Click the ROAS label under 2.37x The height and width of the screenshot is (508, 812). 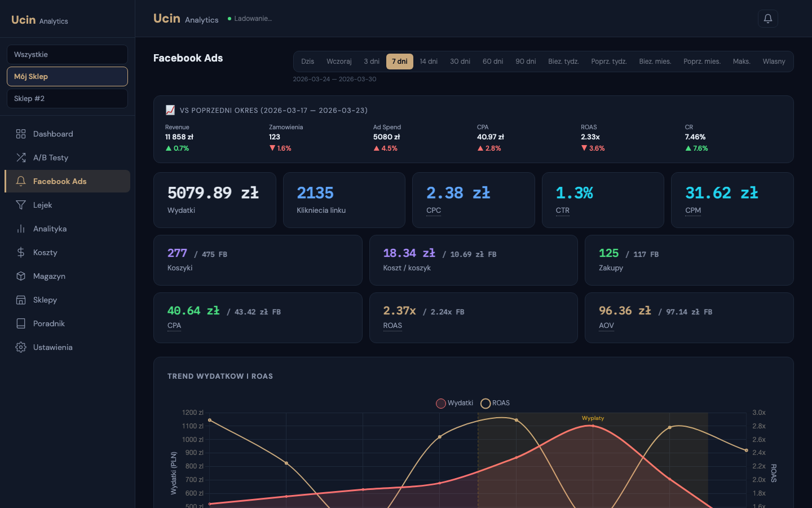pyautogui.click(x=392, y=326)
